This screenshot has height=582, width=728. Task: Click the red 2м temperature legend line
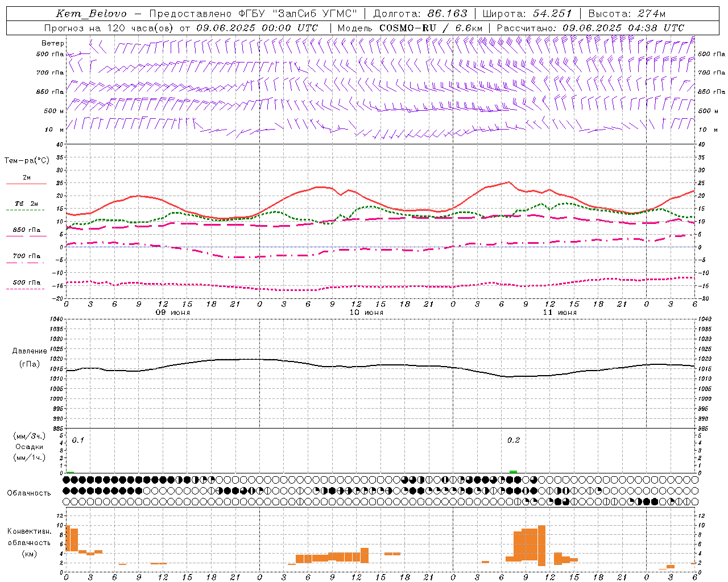(x=26, y=184)
